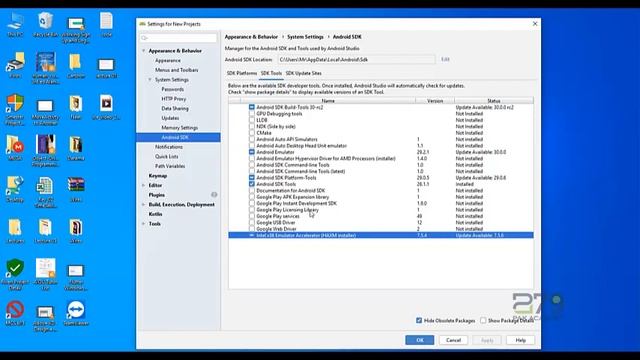Select Menus and Toolbars settings item
This screenshot has width=640, height=360.
[176, 70]
